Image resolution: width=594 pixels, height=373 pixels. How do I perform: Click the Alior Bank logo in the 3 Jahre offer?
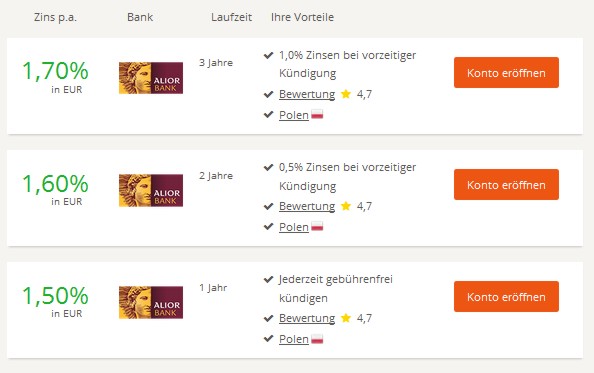(151, 78)
